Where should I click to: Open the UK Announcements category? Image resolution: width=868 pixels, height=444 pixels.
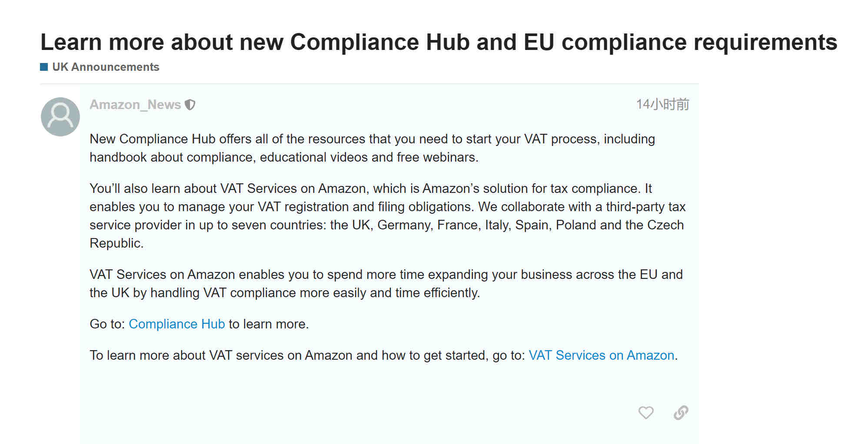[106, 67]
